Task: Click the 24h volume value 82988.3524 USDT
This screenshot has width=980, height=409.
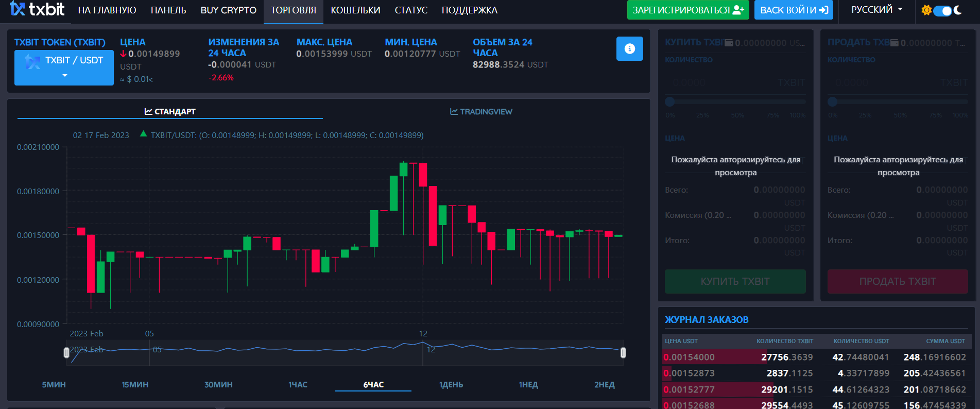Action: (510, 64)
